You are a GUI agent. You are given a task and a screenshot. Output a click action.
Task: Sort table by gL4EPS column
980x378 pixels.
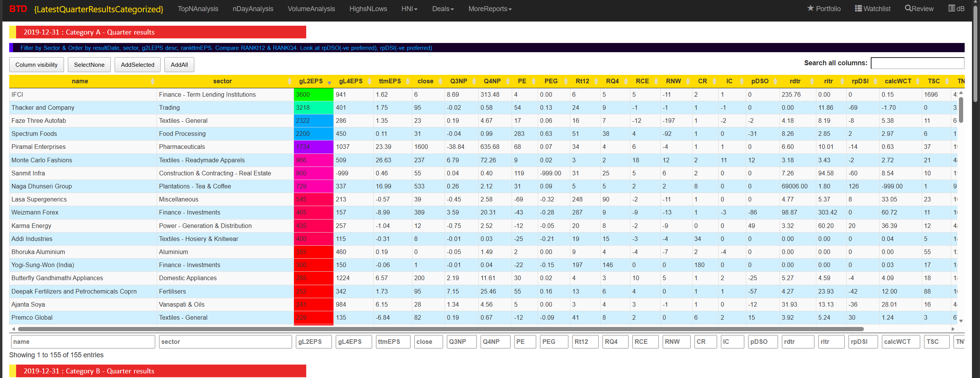(353, 81)
